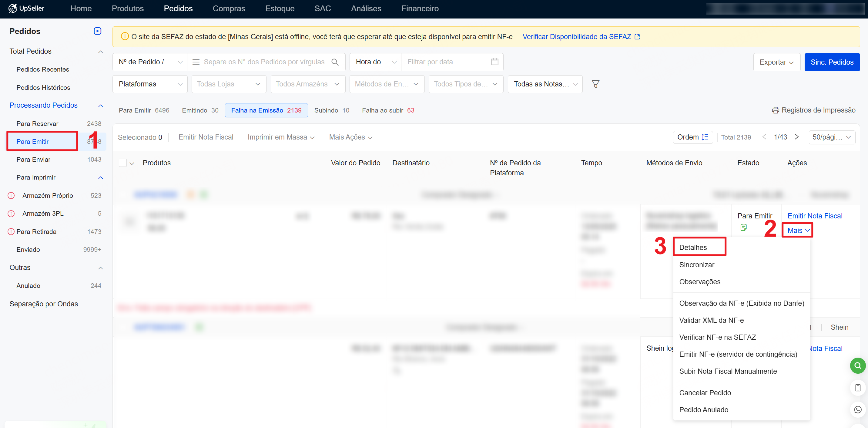Open Registros de Impressão printer icon
Viewport: 868px width, 428px height.
tap(775, 110)
